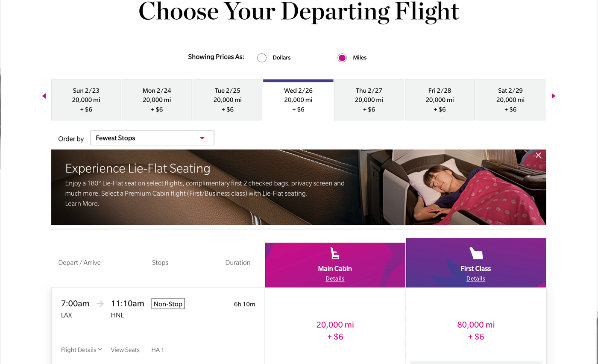Click View Seats for the LAX flight

pyautogui.click(x=125, y=349)
